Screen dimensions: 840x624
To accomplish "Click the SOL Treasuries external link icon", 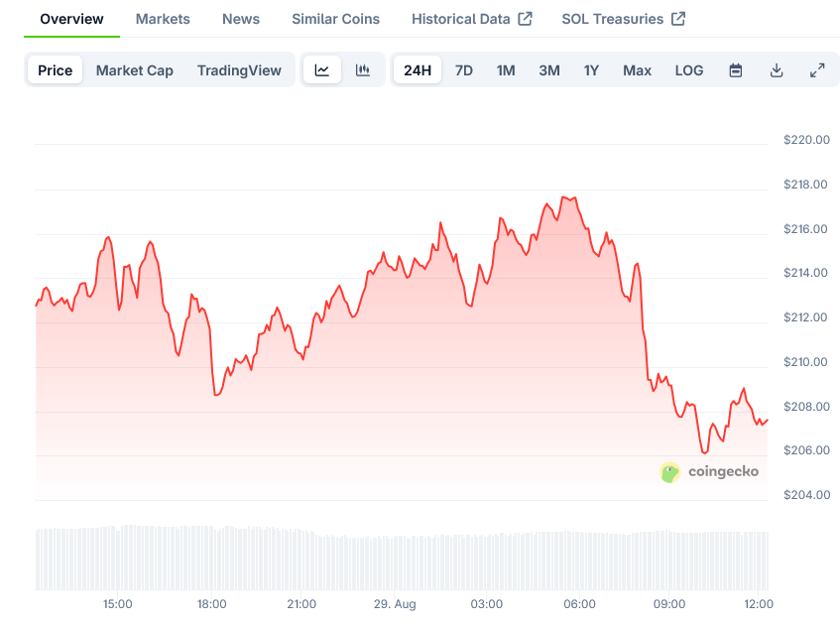I will (678, 19).
